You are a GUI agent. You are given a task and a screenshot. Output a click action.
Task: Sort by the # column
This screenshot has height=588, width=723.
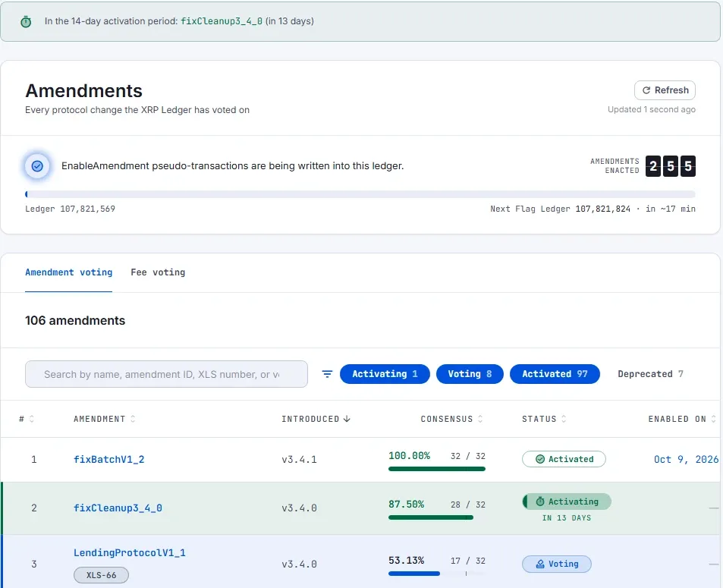click(27, 419)
